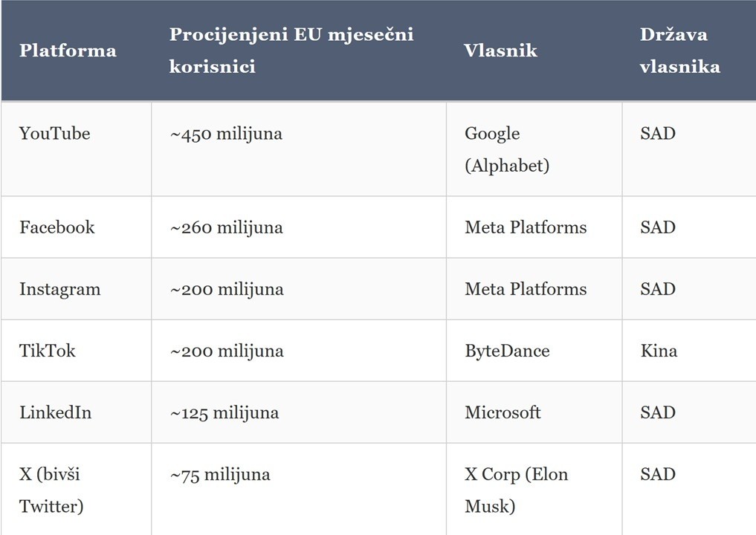
Task: Select the X (bivši Twitter) cell
Action: coord(52,490)
